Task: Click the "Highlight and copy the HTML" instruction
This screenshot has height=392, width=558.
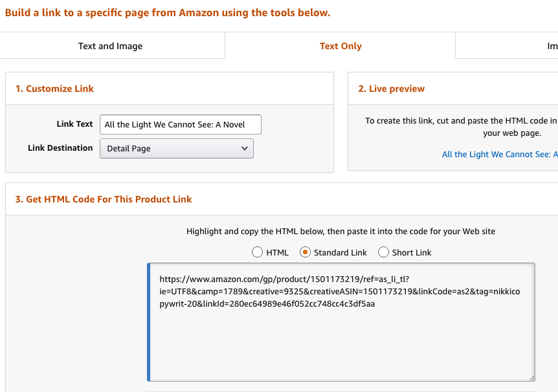Action: pos(340,231)
